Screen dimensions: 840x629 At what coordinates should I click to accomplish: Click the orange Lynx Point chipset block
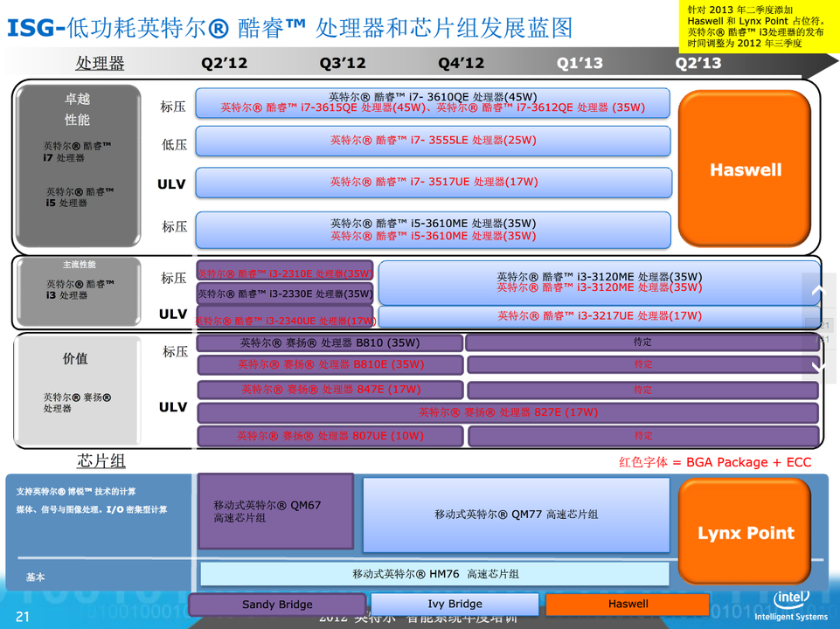[745, 532]
